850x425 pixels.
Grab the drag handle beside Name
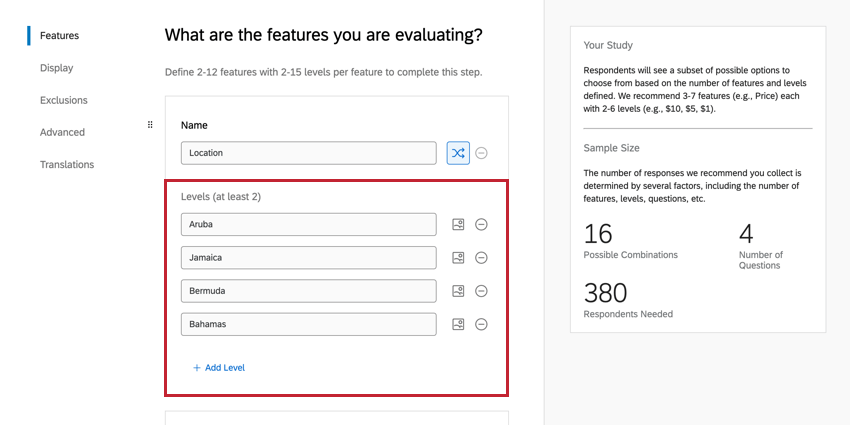150,125
